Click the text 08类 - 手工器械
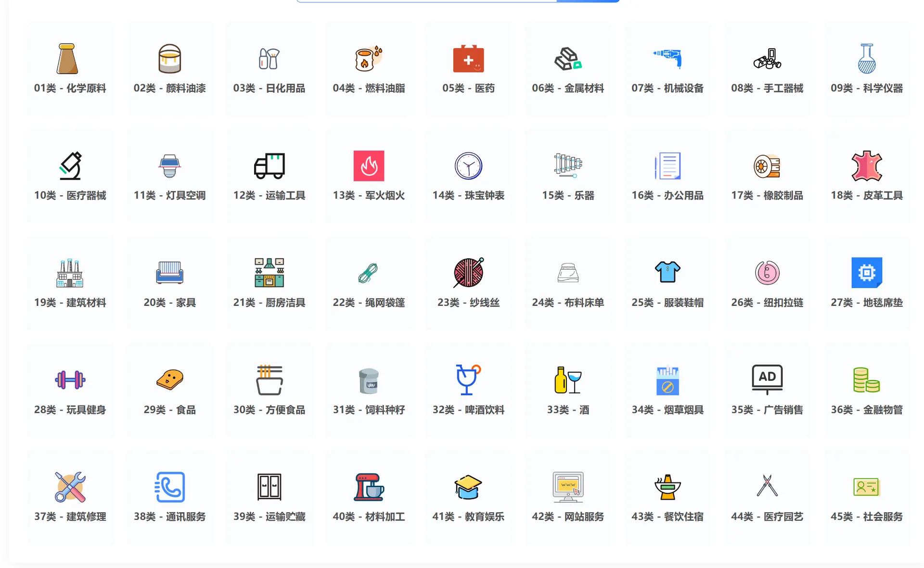 pos(767,88)
